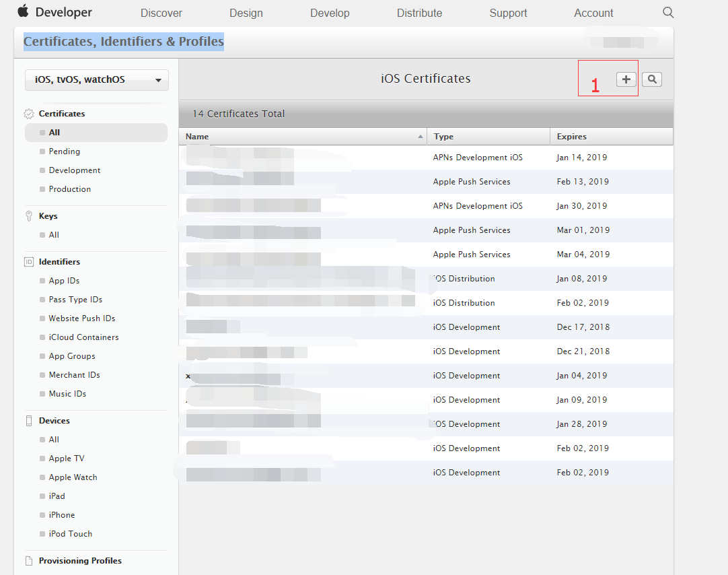Select iOS Development row expiring Jan 28, 2019
The image size is (728, 575).
click(x=426, y=424)
